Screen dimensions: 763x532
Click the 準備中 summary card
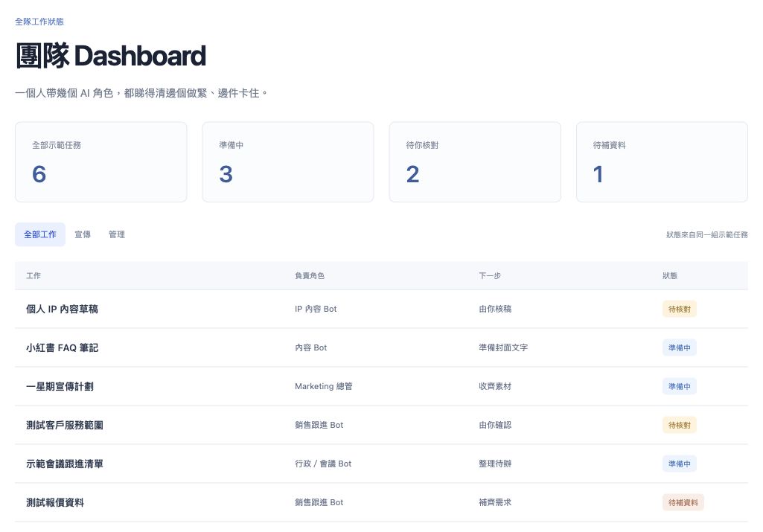coord(288,162)
